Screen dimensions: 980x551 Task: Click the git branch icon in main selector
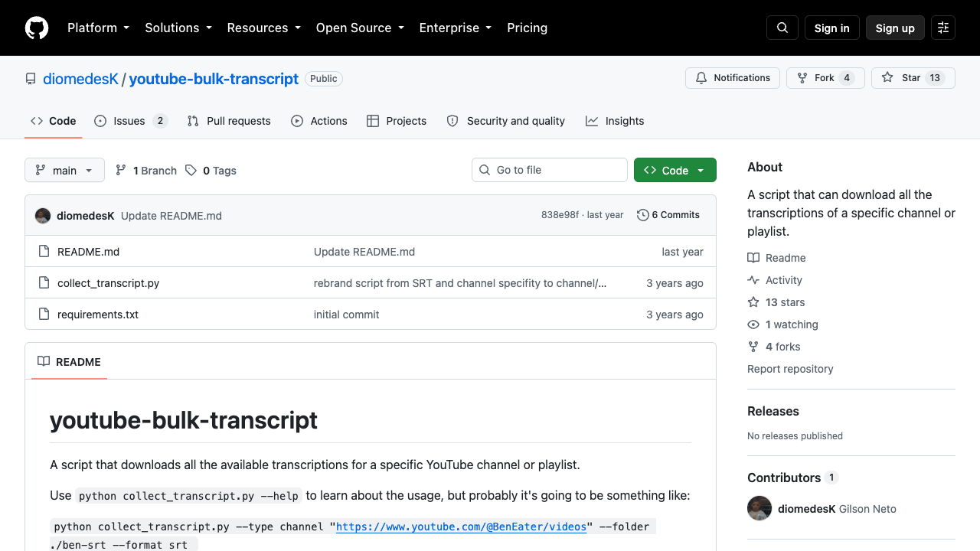click(41, 170)
